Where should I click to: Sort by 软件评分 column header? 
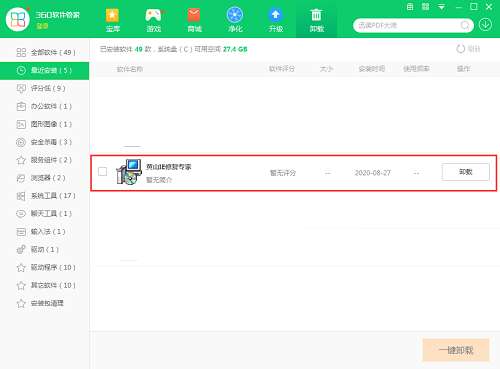tap(282, 69)
